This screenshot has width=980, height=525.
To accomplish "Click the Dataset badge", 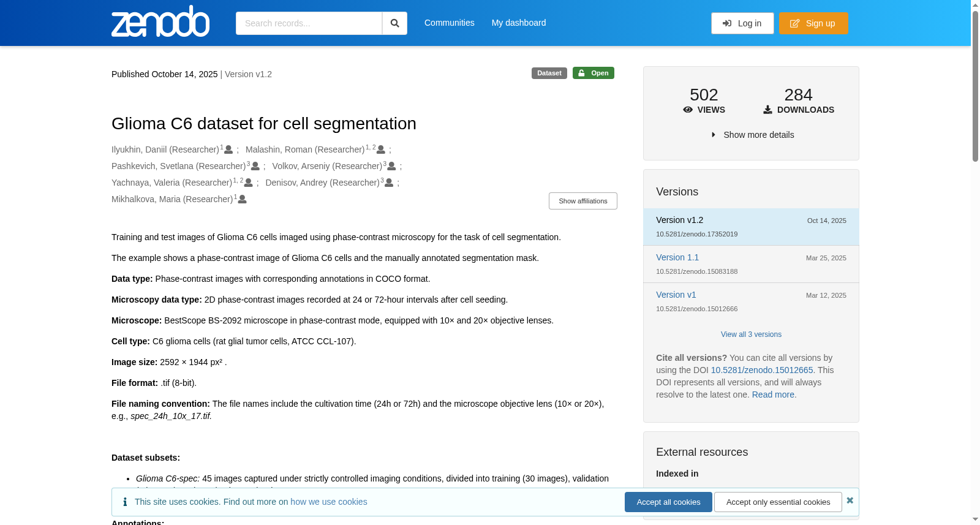I will click(549, 73).
